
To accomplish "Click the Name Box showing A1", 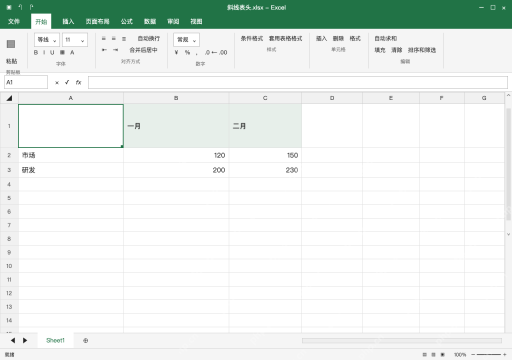I will click(26, 82).
